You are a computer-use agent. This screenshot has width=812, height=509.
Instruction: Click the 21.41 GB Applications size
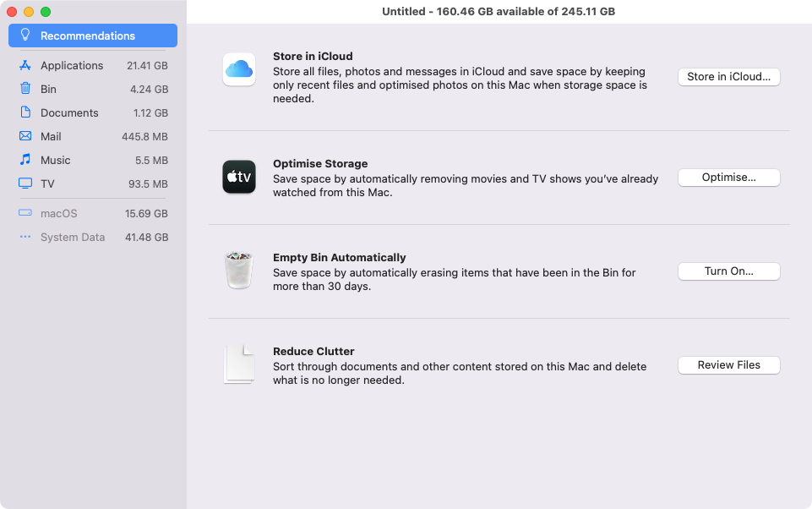147,65
